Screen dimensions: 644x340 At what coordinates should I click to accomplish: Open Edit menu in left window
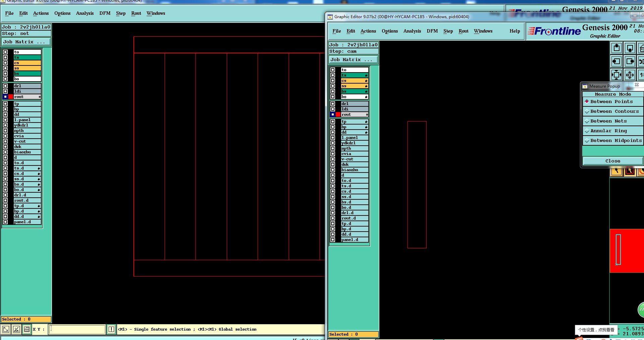[23, 13]
